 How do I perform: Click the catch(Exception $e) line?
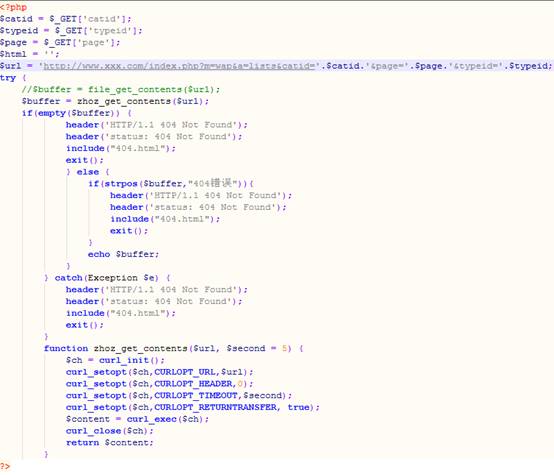(x=106, y=278)
